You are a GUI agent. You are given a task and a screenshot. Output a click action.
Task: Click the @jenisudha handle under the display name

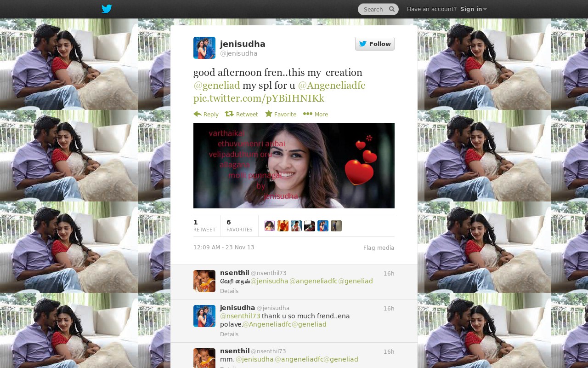click(239, 53)
